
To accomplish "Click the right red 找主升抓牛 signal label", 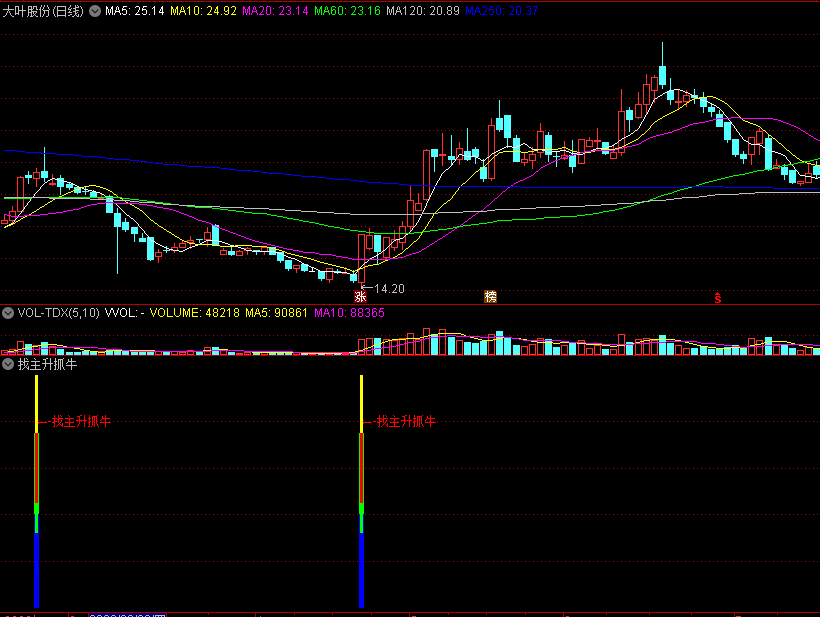I will [x=406, y=421].
